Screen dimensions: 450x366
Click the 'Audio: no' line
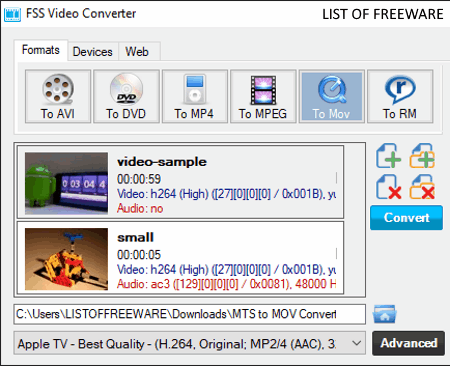pos(140,209)
